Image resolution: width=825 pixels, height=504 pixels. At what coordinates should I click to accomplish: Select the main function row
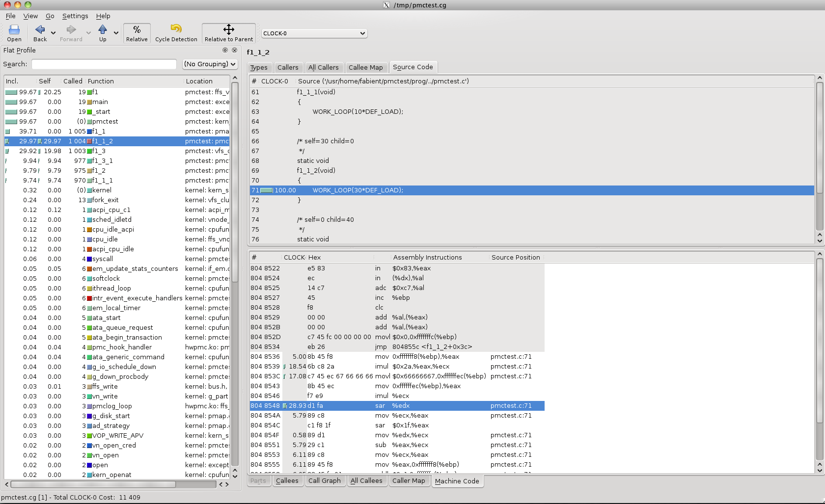pos(117,102)
